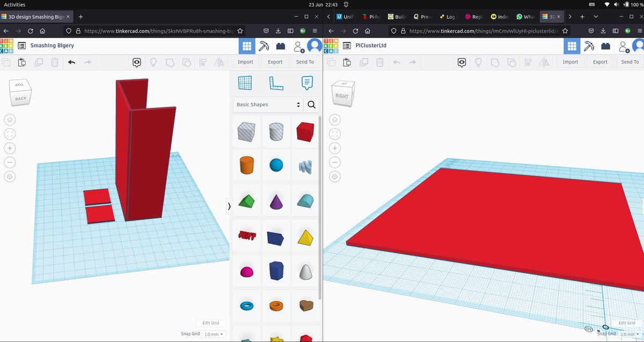
Task: Open Bricks mode in Smashing Bigery window
Action: coord(281,46)
